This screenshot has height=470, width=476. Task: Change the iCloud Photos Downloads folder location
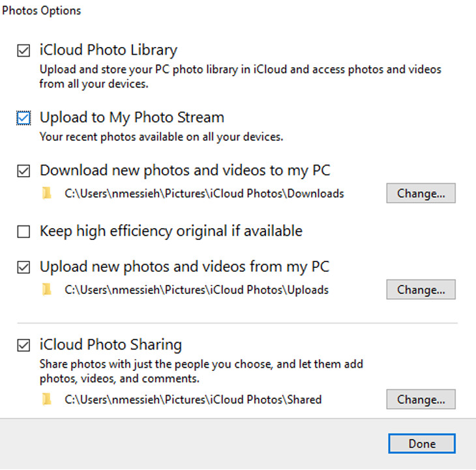pos(421,194)
